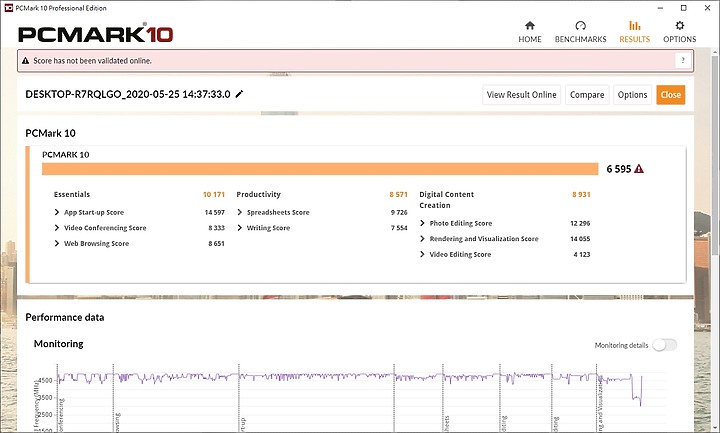Click the overall score 6 595
Screen dimensions: 720x433
click(619, 169)
